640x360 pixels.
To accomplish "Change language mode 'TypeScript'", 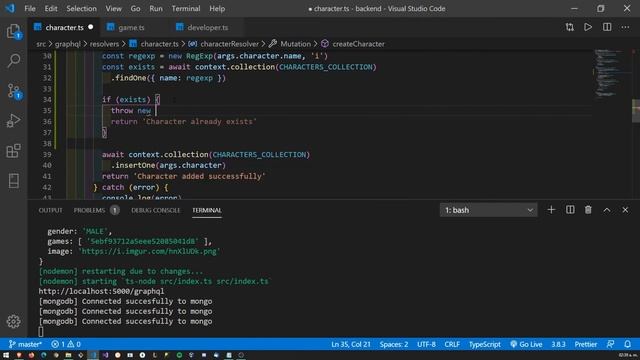I will pos(484,344).
